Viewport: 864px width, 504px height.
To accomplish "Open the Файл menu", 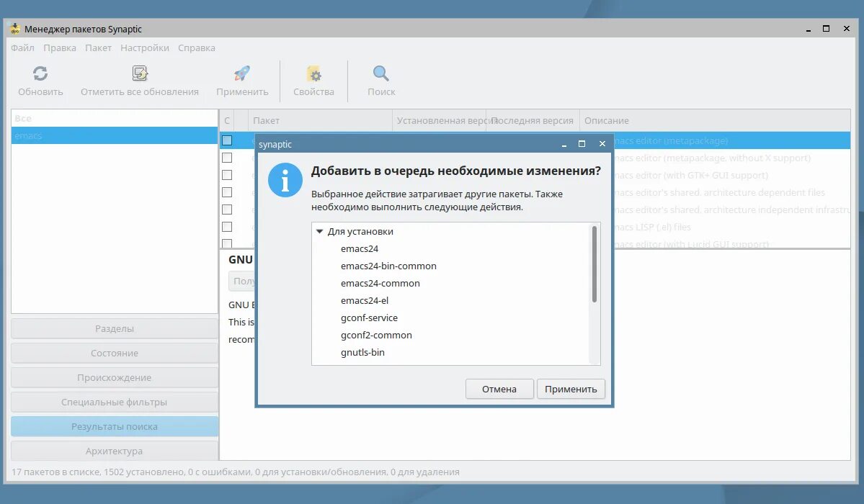I will tap(22, 48).
